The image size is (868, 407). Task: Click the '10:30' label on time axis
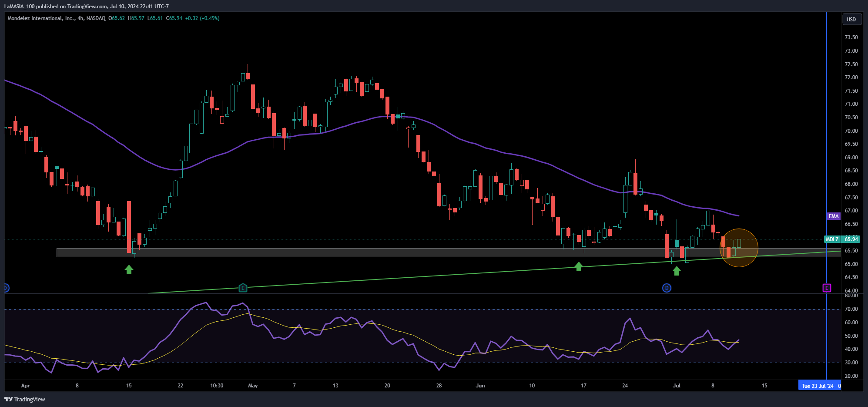(x=217, y=386)
